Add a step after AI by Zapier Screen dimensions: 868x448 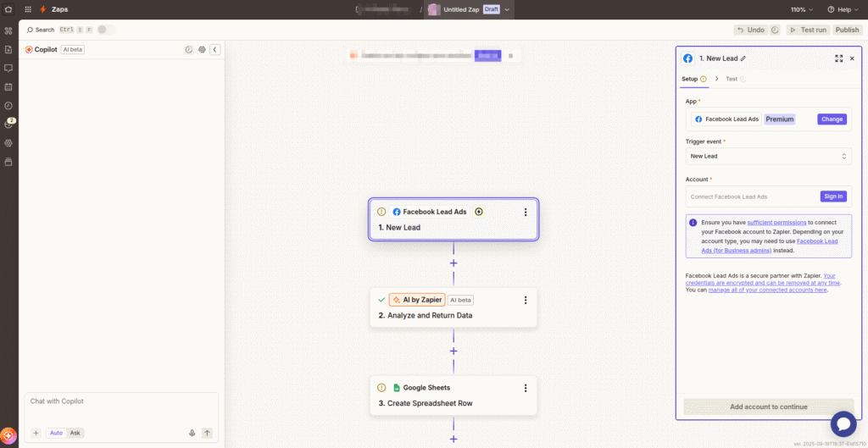(453, 351)
